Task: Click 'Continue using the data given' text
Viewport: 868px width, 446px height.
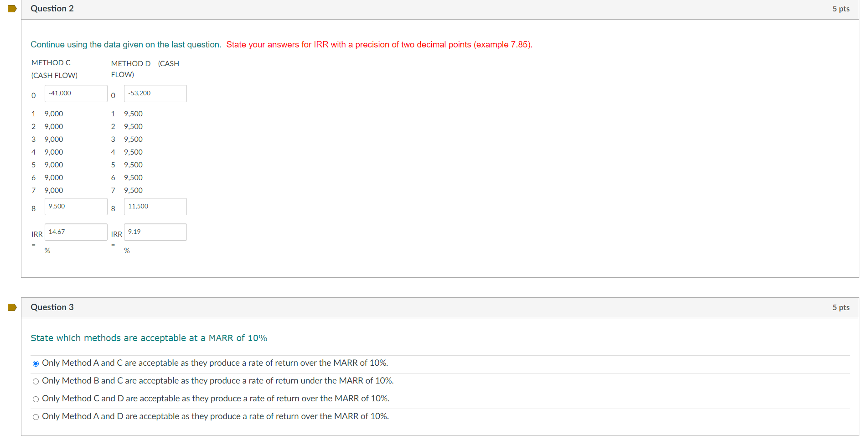Action: (126, 45)
